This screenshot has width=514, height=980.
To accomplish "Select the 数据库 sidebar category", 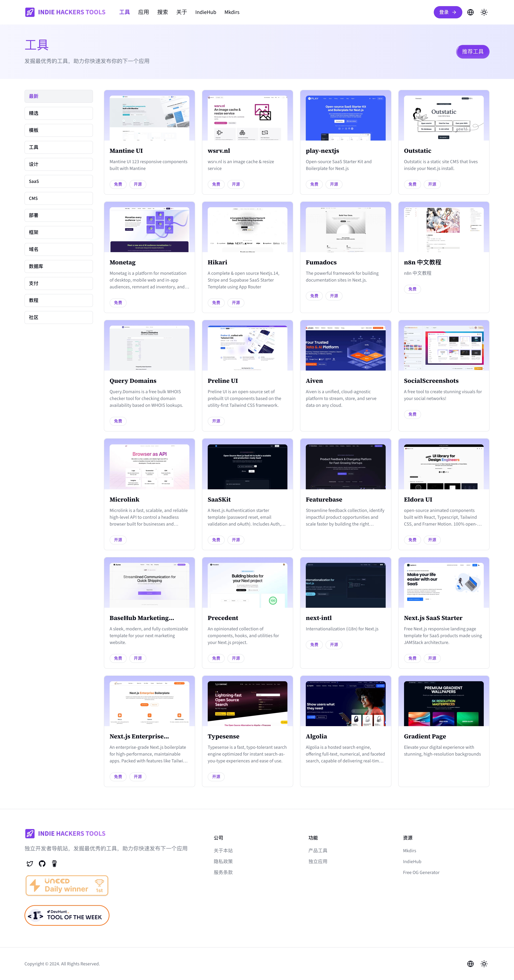I will pyautogui.click(x=58, y=266).
